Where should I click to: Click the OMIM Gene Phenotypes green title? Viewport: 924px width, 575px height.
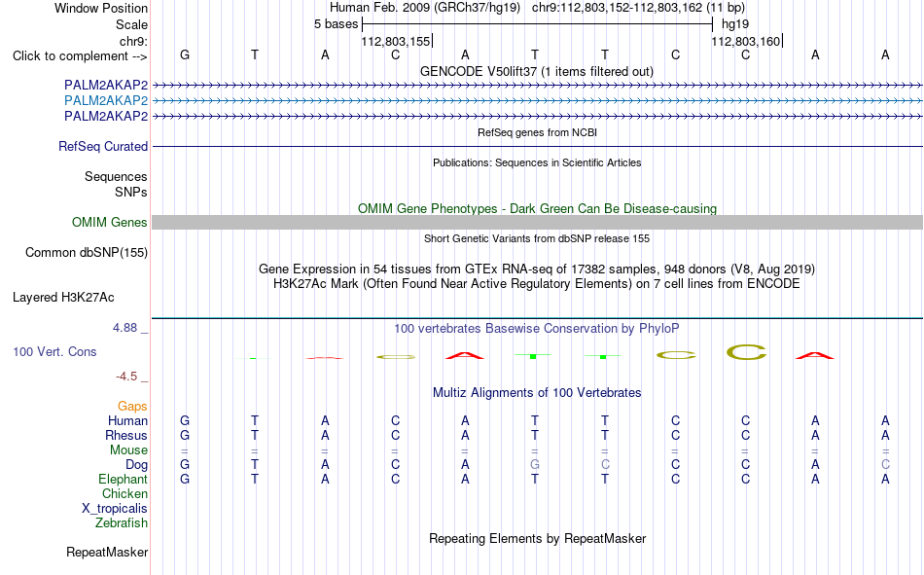point(537,209)
